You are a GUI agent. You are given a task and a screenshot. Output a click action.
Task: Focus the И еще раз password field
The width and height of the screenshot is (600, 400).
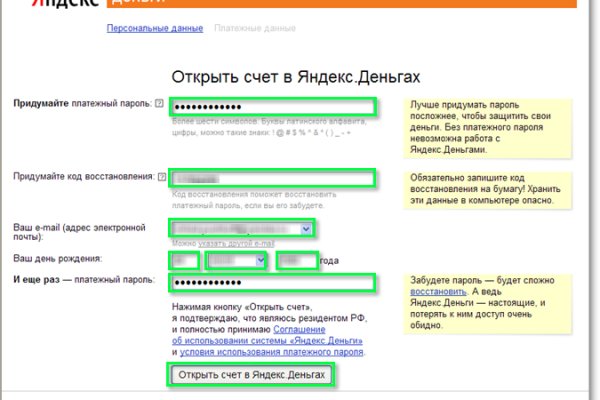272,283
